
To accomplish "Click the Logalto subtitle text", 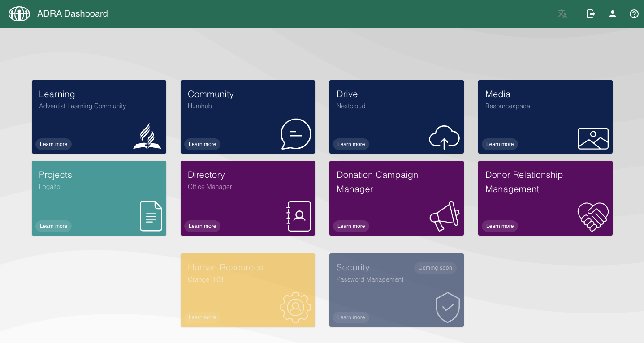I will (x=49, y=187).
